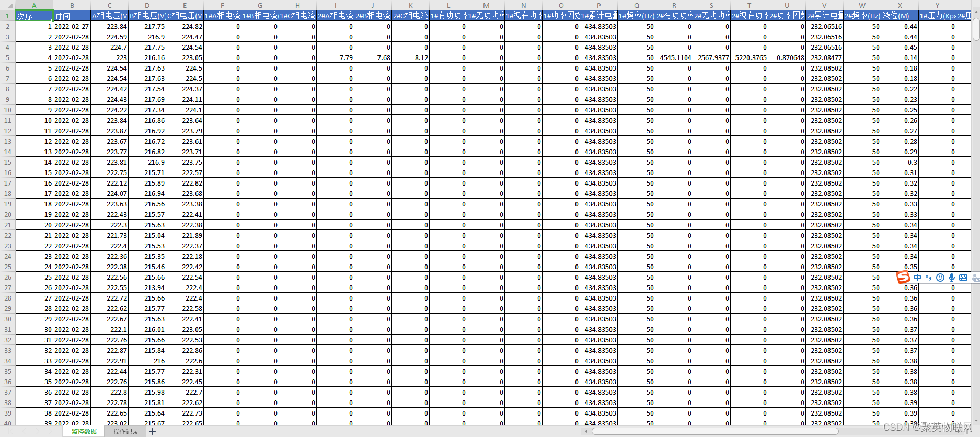Switch to the 操作记录 sheet tab

tap(126, 431)
